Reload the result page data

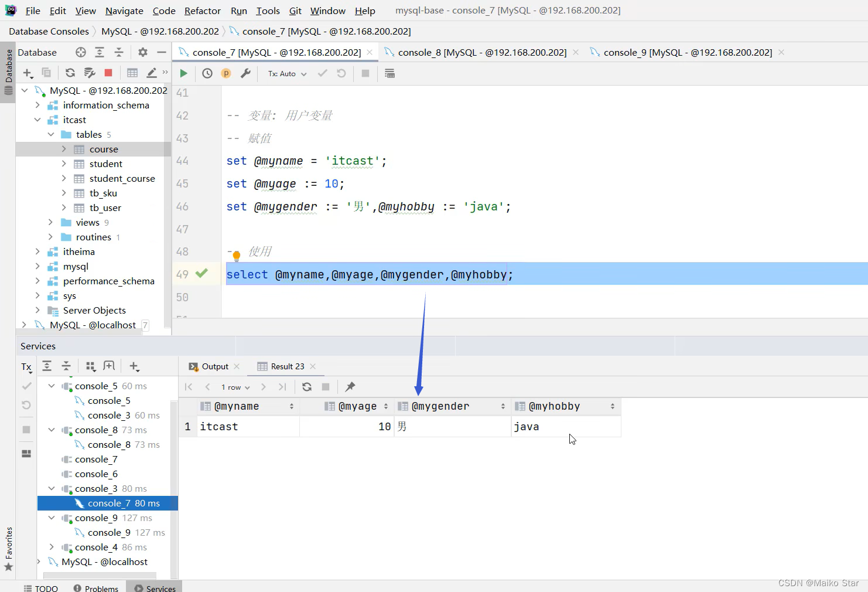[307, 387]
